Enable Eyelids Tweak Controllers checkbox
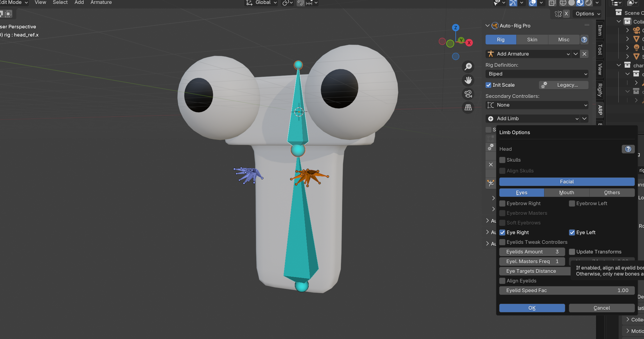The height and width of the screenshot is (339, 644). click(502, 242)
